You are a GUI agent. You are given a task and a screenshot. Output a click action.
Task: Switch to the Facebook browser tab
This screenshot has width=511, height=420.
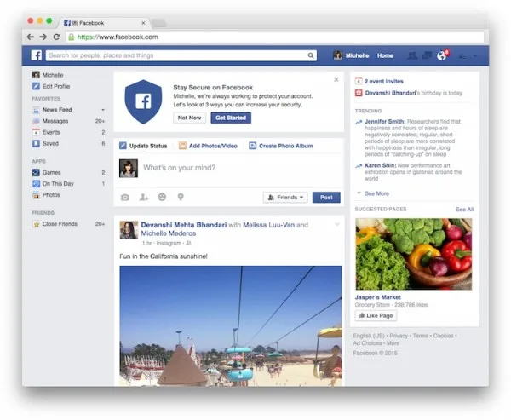pyautogui.click(x=104, y=23)
